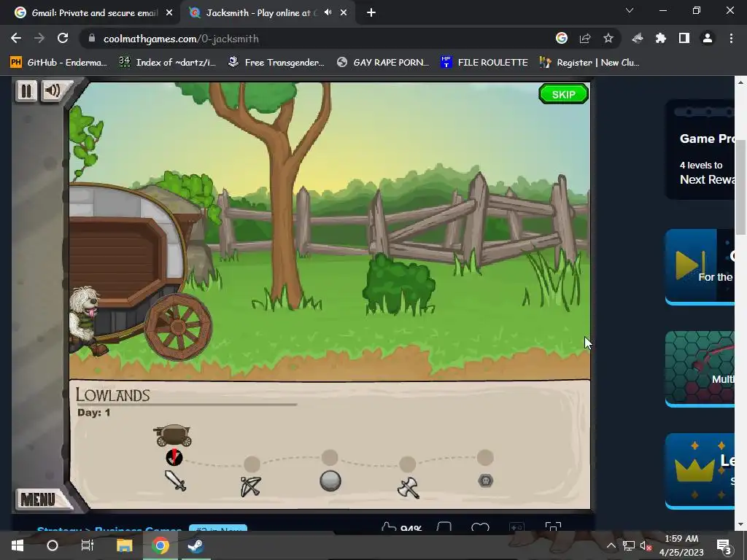
Task: Open the taskbar volume control
Action: 646,545
